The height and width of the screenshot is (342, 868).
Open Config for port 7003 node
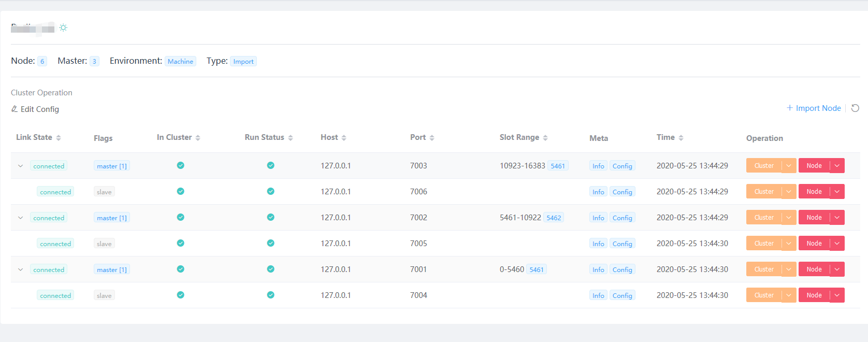622,166
